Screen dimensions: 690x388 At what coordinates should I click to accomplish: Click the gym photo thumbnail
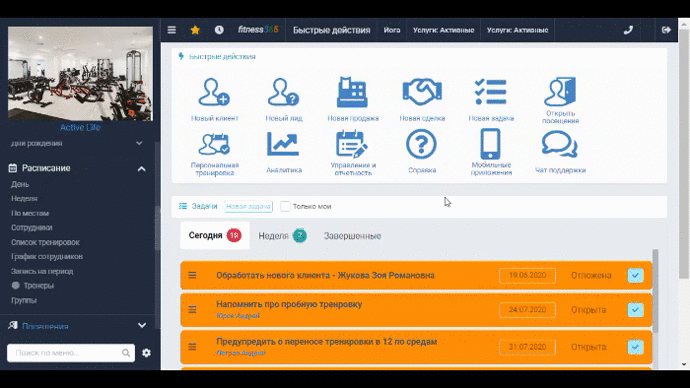pyautogui.click(x=80, y=74)
